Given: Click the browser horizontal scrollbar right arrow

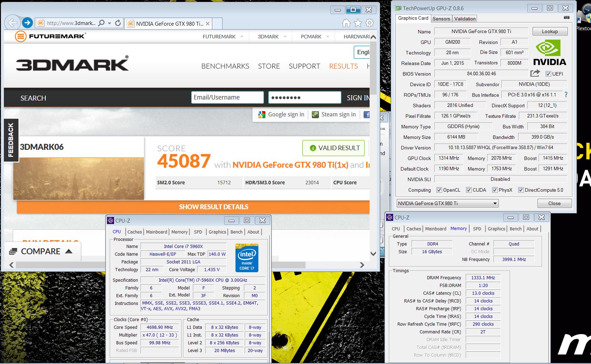Looking at the screenshot, I should tap(362, 265).
